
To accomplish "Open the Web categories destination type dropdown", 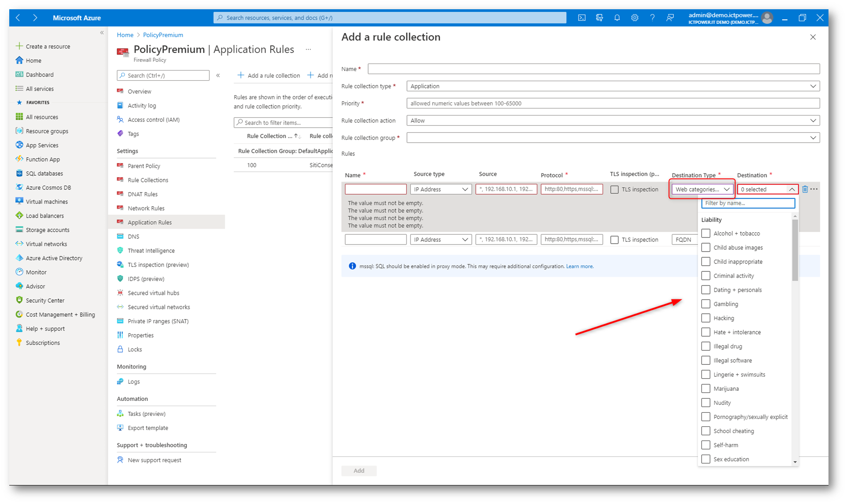I will [x=702, y=189].
